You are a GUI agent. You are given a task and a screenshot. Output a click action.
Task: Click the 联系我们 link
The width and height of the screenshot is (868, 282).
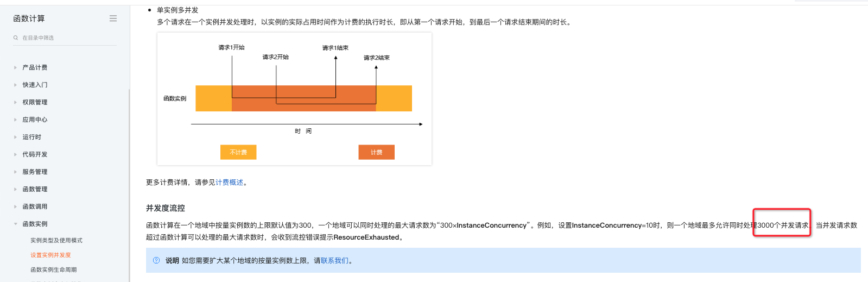334,261
